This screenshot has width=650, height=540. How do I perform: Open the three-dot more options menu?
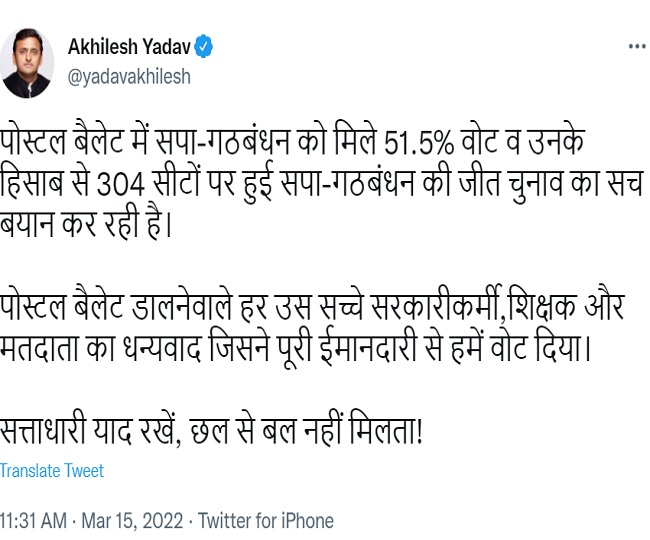638,46
